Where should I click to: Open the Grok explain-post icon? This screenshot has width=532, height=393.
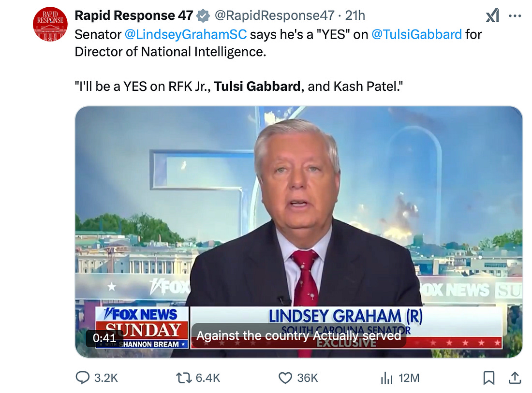point(492,16)
